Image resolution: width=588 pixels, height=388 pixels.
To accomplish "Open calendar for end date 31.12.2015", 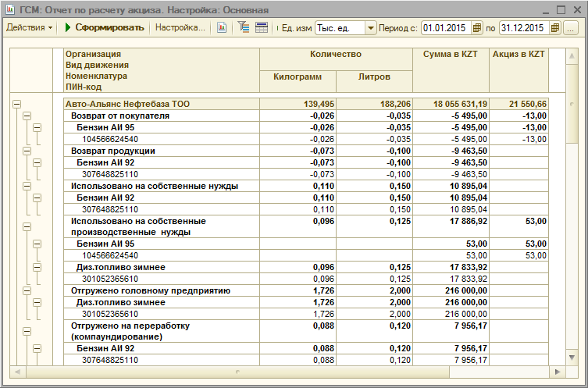I will 555,28.
